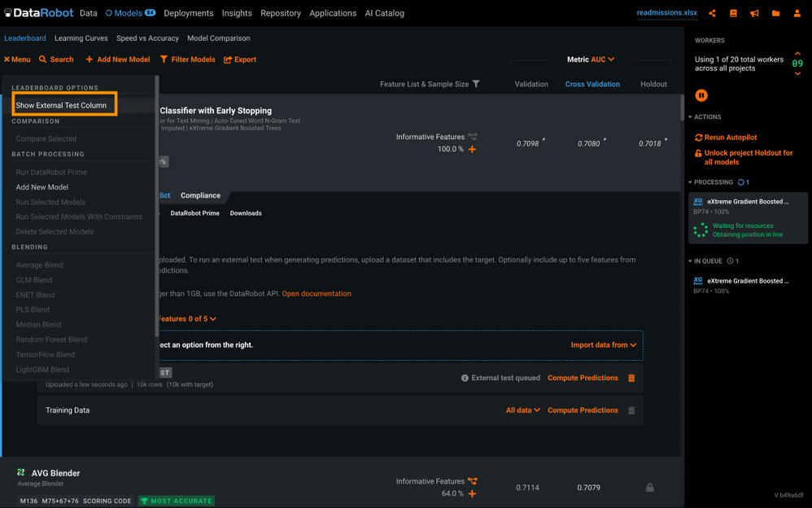Go to the Data page

coord(89,14)
